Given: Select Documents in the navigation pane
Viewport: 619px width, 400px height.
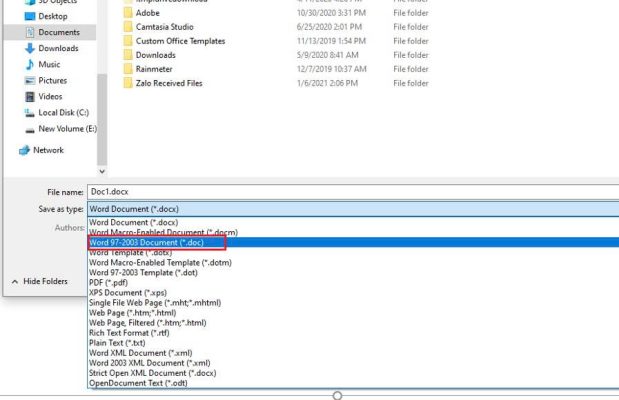Looking at the screenshot, I should click(59, 32).
